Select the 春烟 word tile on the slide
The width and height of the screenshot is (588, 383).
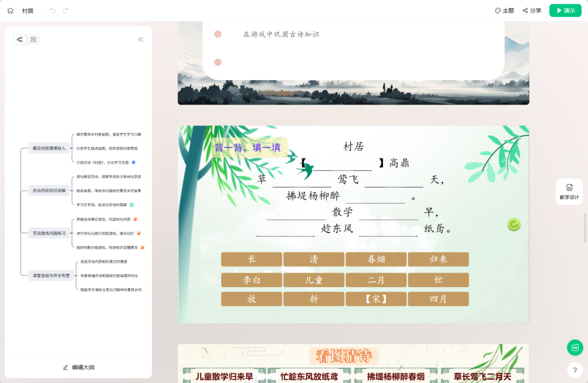[376, 259]
